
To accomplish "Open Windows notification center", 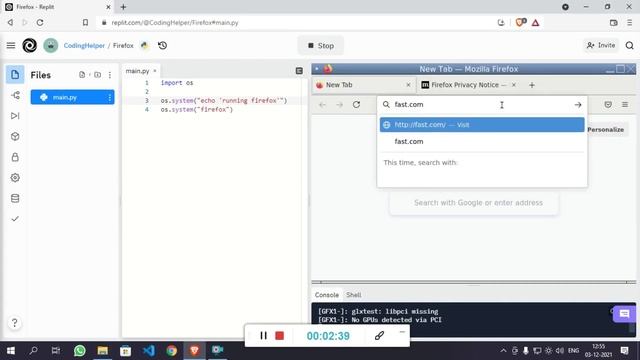I will click(624, 351).
